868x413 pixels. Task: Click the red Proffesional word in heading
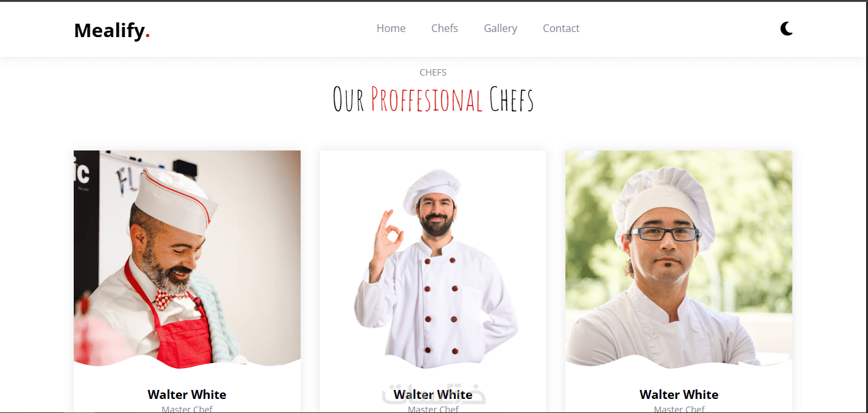click(426, 100)
